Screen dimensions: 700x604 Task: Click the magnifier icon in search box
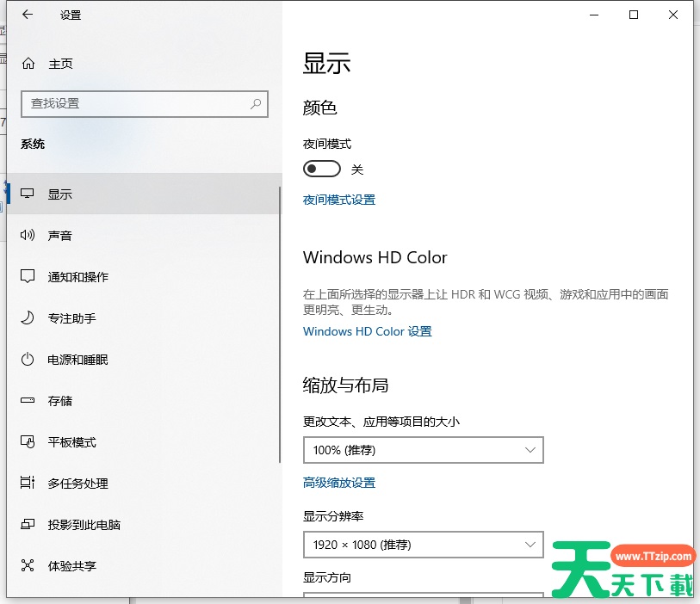[x=256, y=103]
